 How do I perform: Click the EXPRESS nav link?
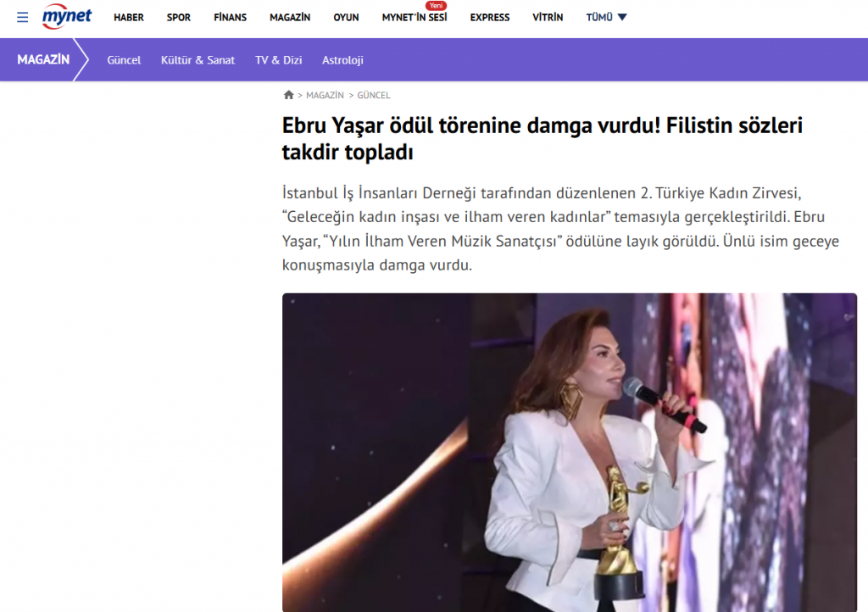(490, 17)
